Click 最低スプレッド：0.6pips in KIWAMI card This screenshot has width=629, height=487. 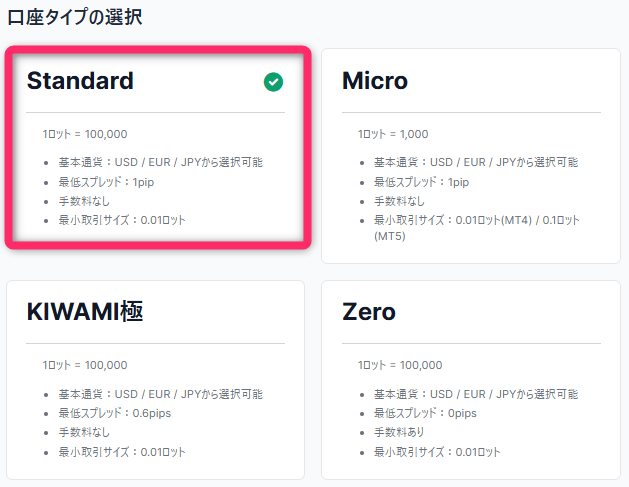coord(115,413)
